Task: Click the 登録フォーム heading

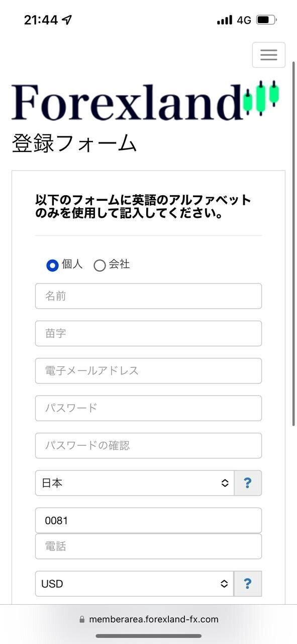Action: (x=73, y=143)
